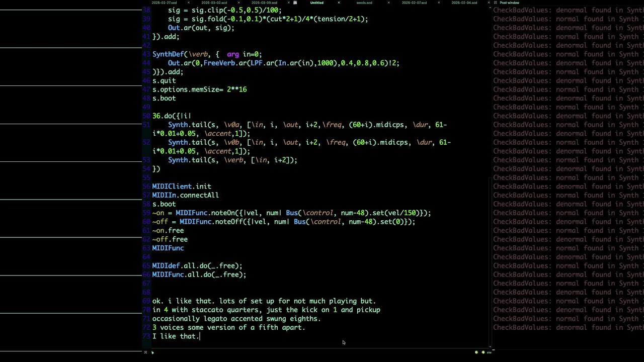Click the document icon beside Untitled tab
This screenshot has height=362, width=644.
[x=295, y=3]
